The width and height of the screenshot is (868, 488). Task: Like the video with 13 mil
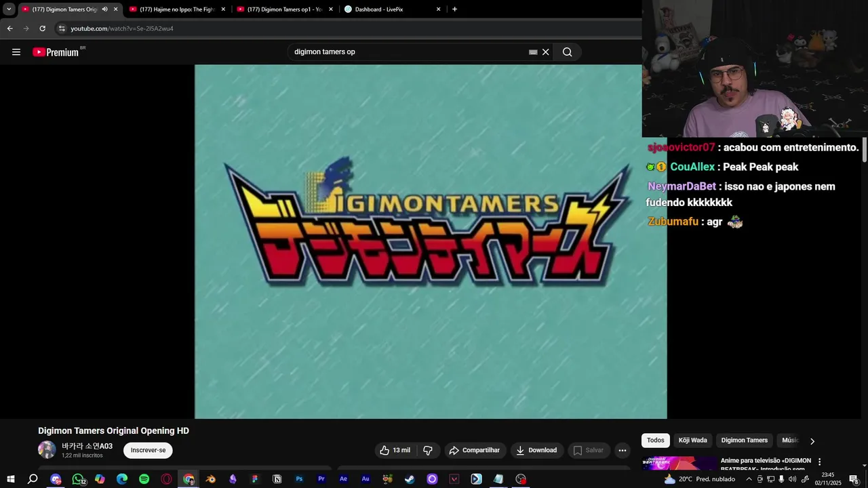(395, 450)
